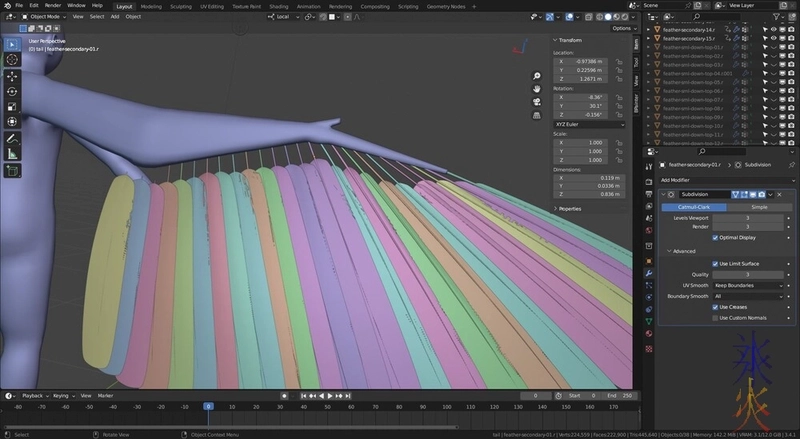Screen dimensions: 800x439
Task: Click the Add Cube tool
Action: click(x=12, y=171)
